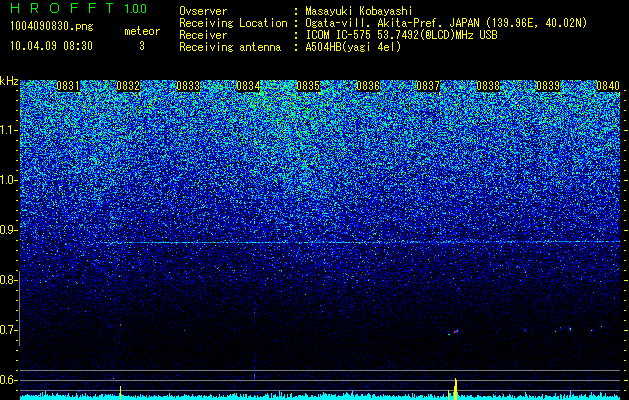The height and width of the screenshot is (400, 629).
Task: Click the version number 1.0.0
Action: [x=136, y=9]
